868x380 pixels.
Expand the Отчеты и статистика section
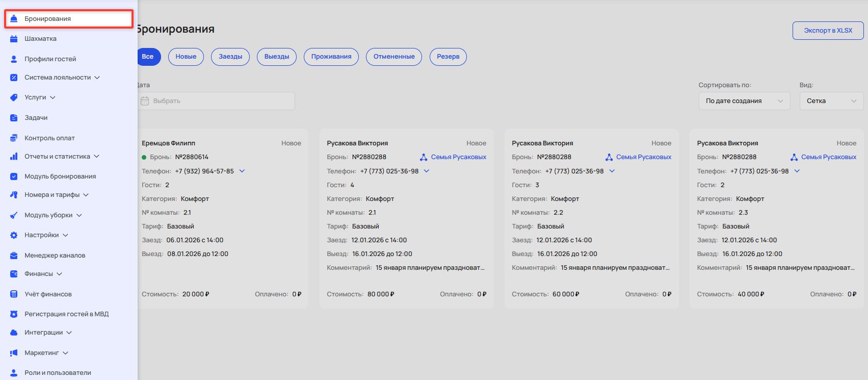pos(96,157)
